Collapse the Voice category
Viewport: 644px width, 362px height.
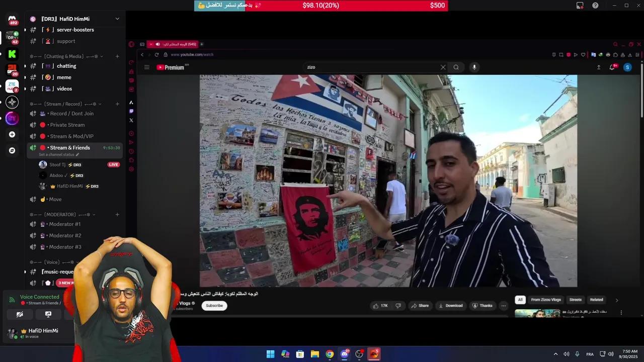(x=53, y=262)
